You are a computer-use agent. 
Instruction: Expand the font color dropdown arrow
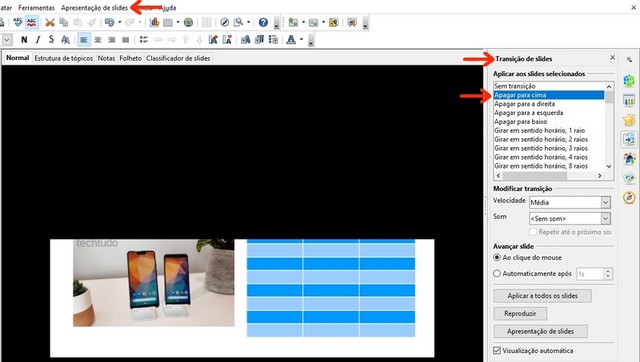pos(301,40)
